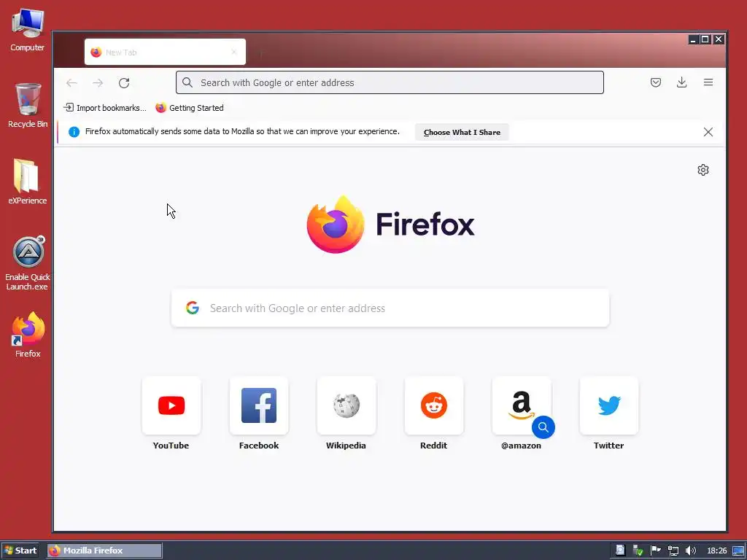Close the New Tab tab

(234, 52)
